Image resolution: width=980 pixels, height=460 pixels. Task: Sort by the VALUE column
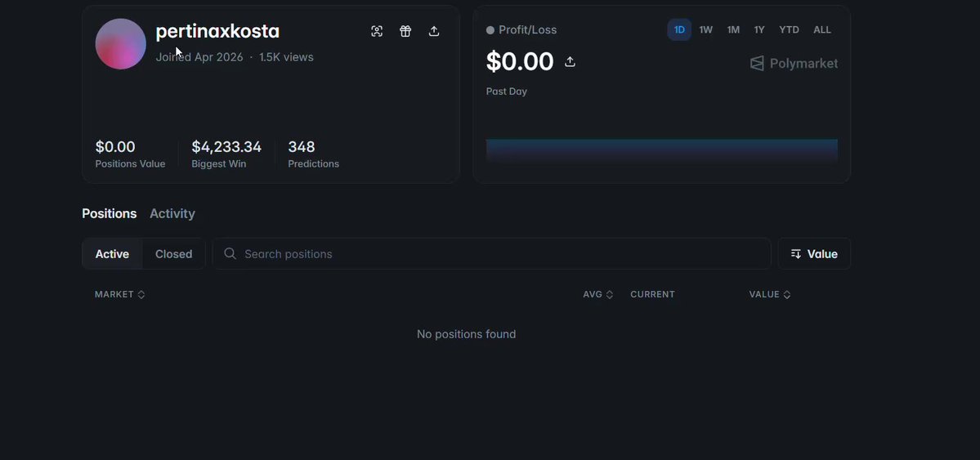click(770, 294)
